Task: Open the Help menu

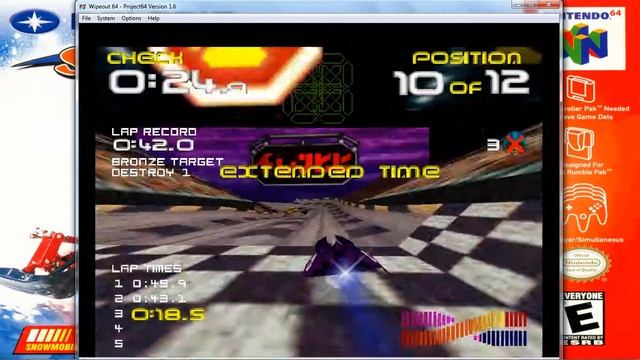Action: point(153,18)
